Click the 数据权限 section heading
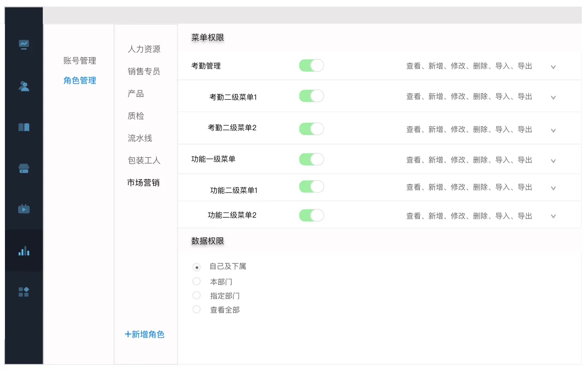The height and width of the screenshot is (371, 588). coord(207,241)
